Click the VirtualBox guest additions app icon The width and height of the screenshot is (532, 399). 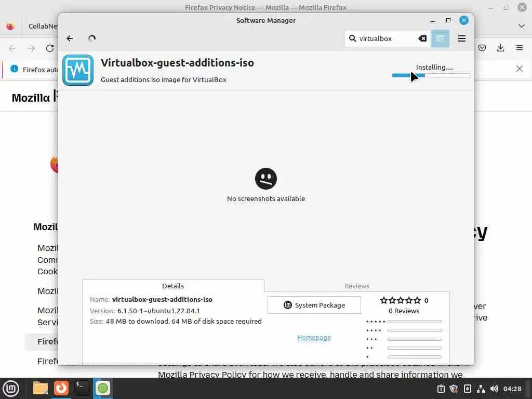tap(78, 70)
